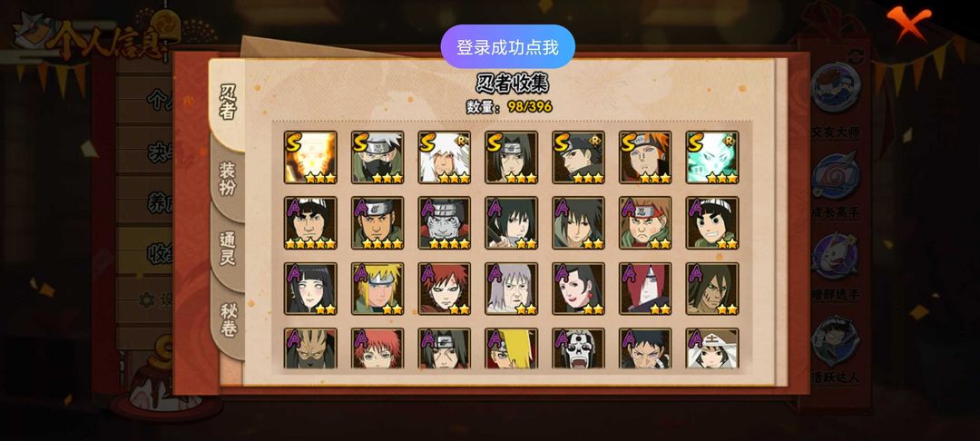Select the white-eyed Hinata A-rank ninja
This screenshot has width=980, height=441.
tap(310, 289)
